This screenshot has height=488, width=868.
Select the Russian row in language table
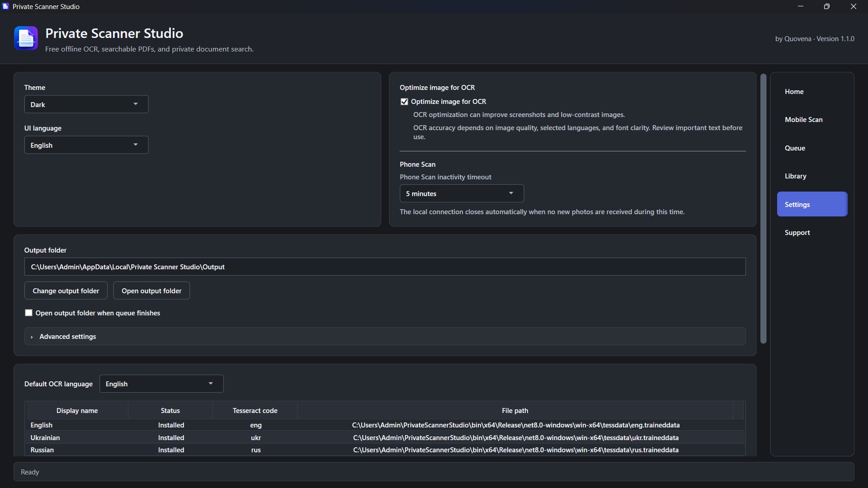pos(385,450)
